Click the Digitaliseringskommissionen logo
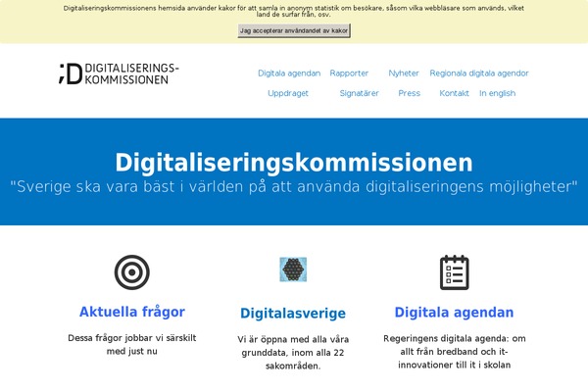 pos(119,73)
